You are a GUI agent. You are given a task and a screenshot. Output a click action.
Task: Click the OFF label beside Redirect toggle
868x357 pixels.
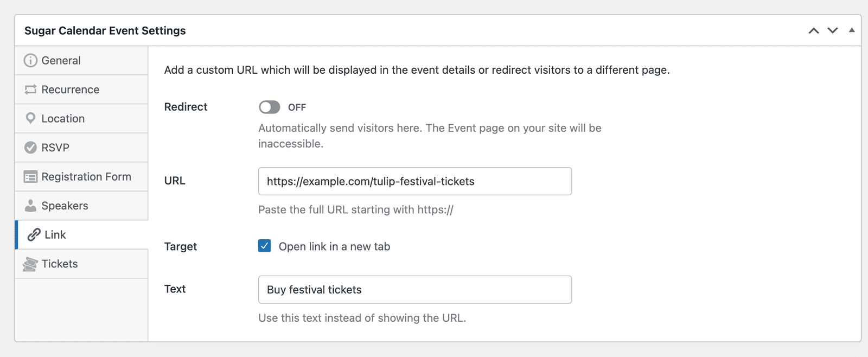tap(297, 107)
